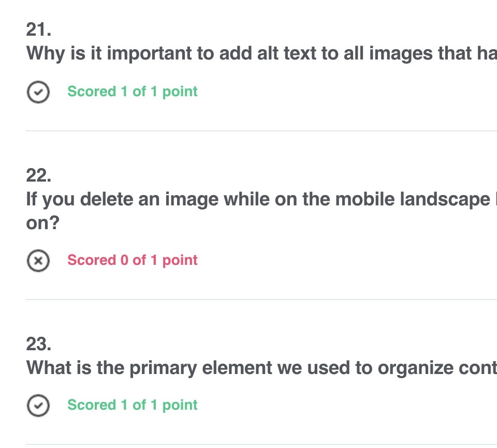This screenshot has width=497, height=448.
Task: Select green "Scored 1 of 1 point" under question 21
Action: [133, 92]
